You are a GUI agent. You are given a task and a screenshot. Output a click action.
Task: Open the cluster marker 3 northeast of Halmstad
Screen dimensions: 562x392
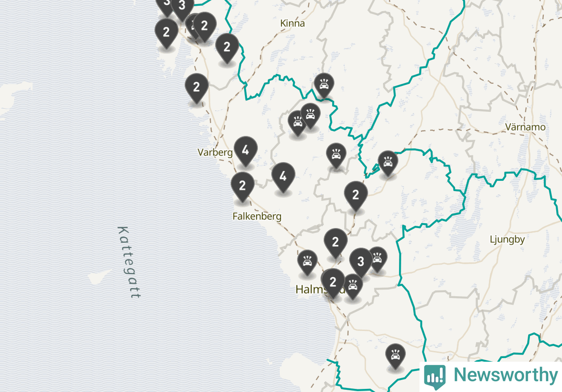(361, 262)
